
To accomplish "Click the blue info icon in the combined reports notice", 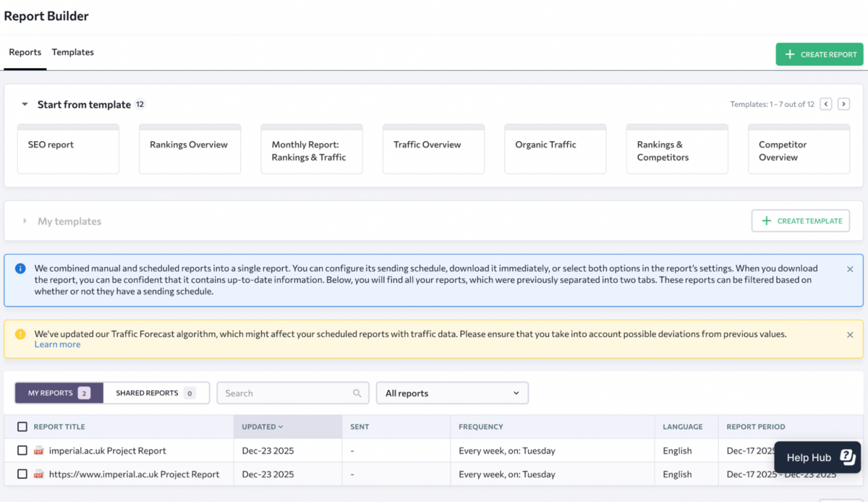I will [x=20, y=268].
